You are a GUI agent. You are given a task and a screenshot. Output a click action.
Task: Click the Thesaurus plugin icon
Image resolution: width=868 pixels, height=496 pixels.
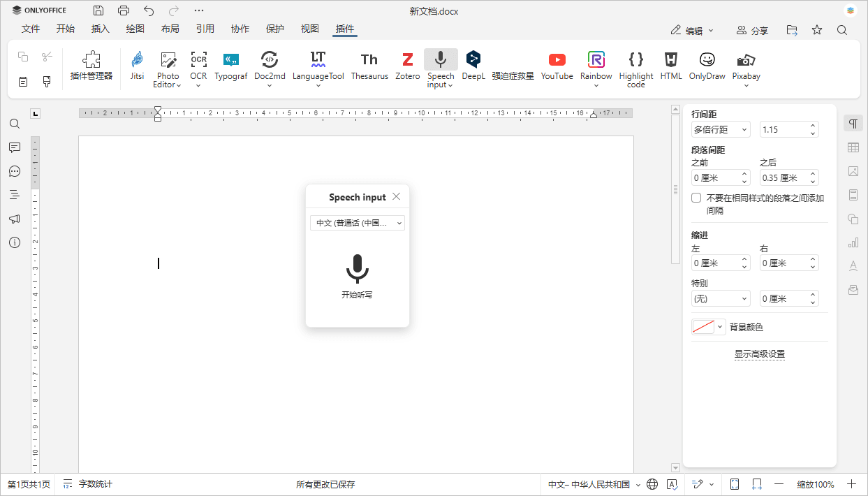pos(369,66)
